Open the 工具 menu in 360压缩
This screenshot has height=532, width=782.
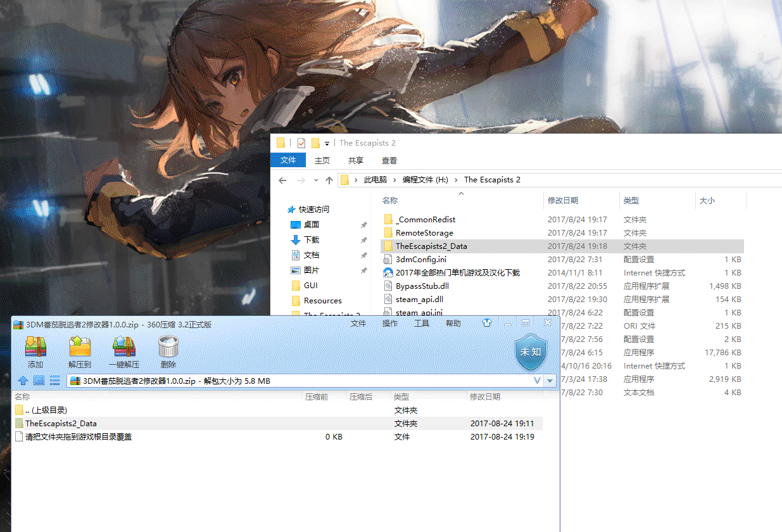[x=422, y=324]
